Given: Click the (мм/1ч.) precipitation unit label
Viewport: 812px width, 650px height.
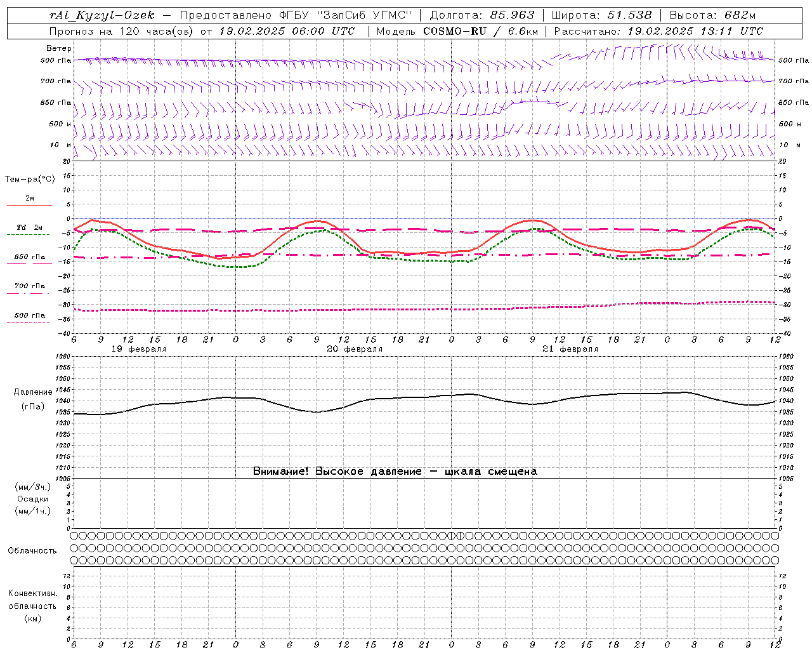Looking at the screenshot, I should point(33,511).
